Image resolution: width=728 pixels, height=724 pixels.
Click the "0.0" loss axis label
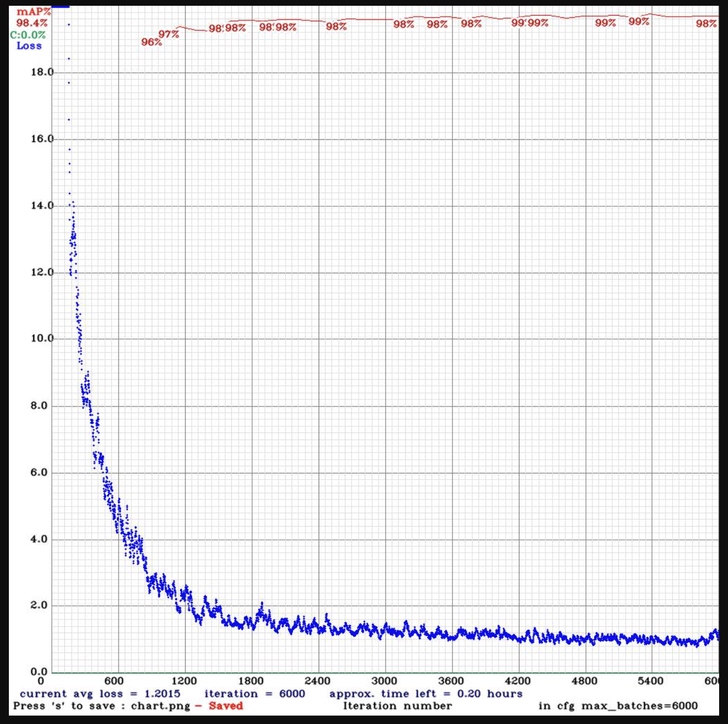pos(39,671)
